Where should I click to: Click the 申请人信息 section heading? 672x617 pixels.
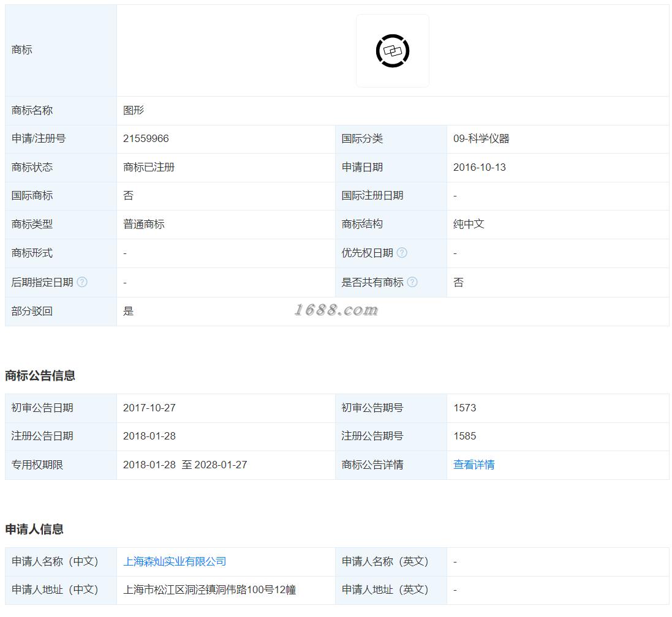[x=34, y=529]
